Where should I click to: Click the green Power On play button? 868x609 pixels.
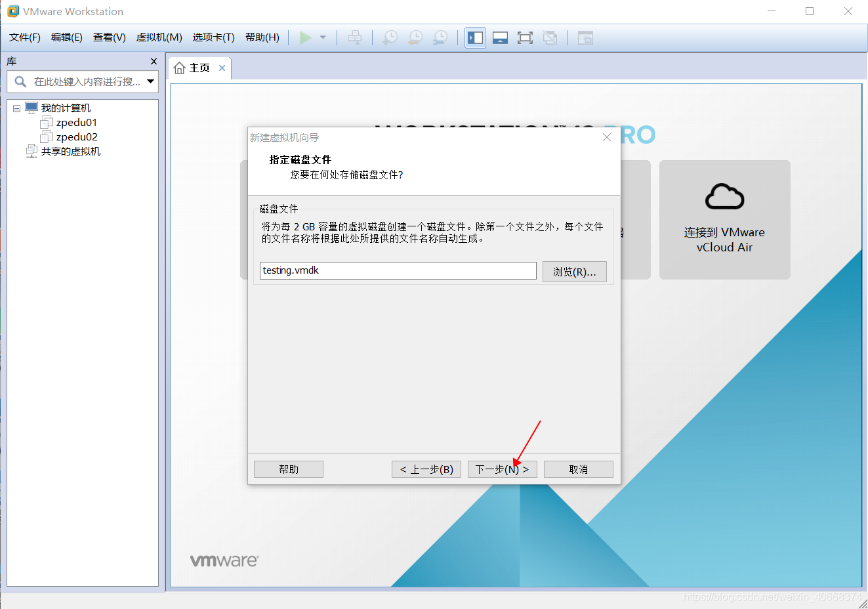(x=306, y=37)
